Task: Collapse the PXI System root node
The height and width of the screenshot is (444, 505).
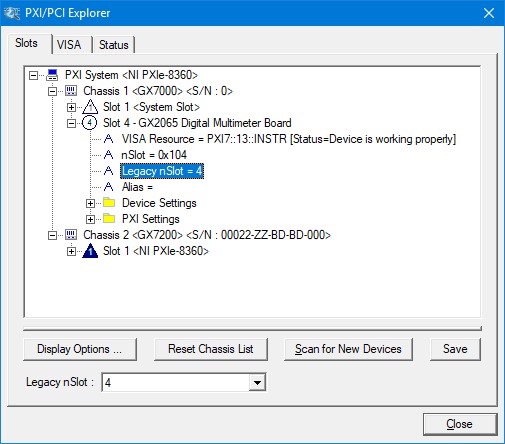Action: 33,75
